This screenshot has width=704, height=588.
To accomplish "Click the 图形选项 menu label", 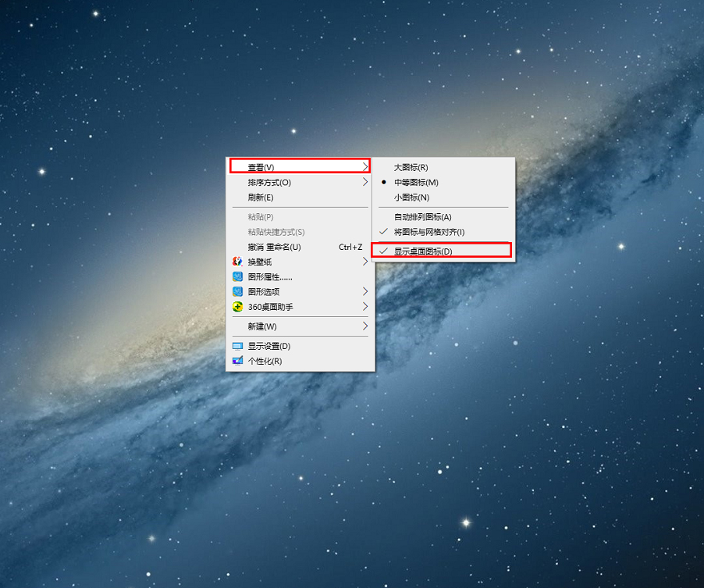I will click(x=264, y=292).
